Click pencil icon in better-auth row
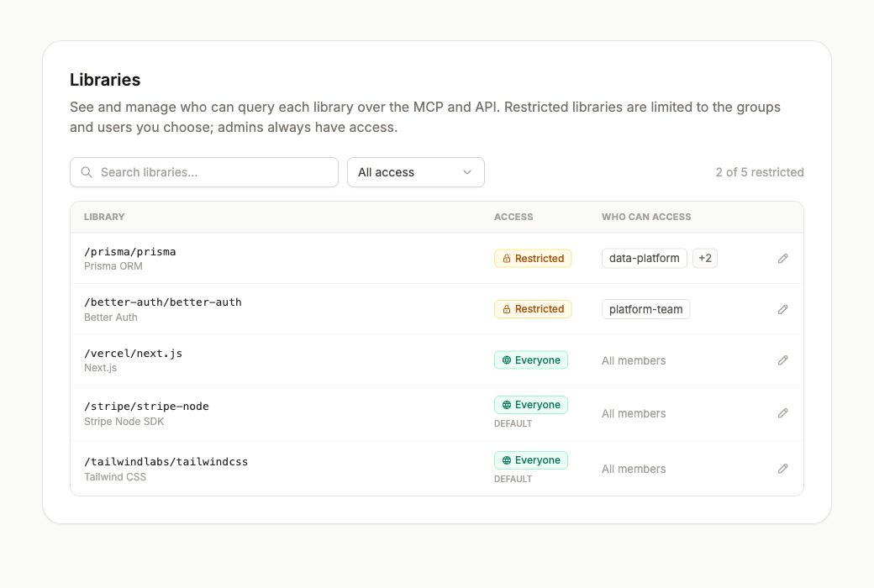874x588 pixels. [782, 309]
